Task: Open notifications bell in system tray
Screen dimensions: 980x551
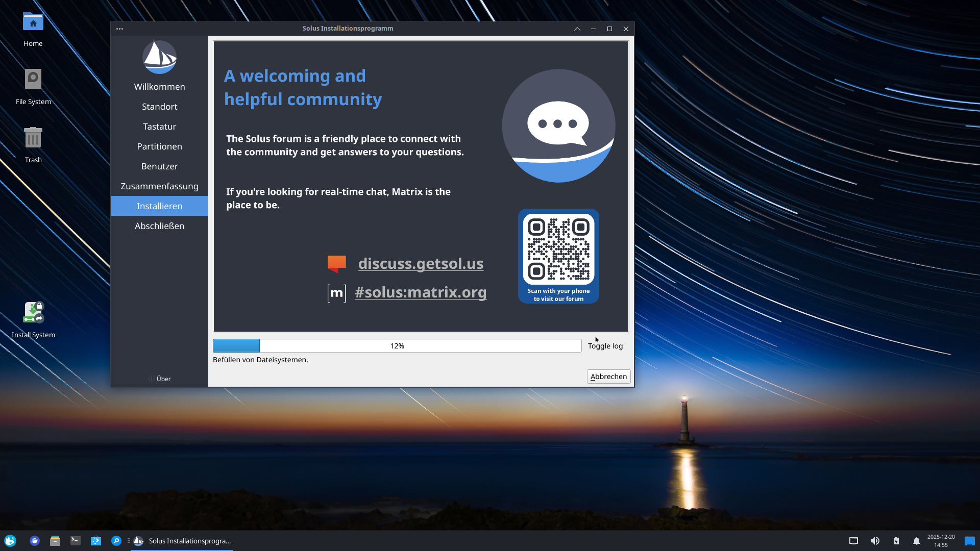Action: (x=917, y=541)
